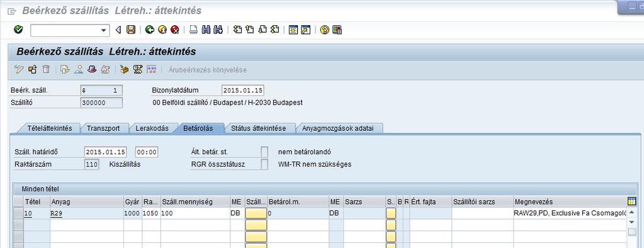Screen dimensions: 644x248
Task: Click the Sarzs column header
Action: tap(364, 201)
